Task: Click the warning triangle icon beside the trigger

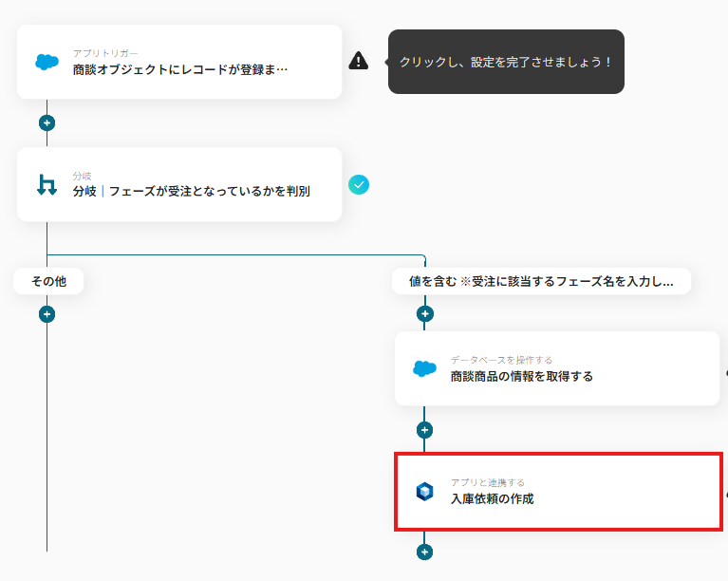Action: pos(359,61)
